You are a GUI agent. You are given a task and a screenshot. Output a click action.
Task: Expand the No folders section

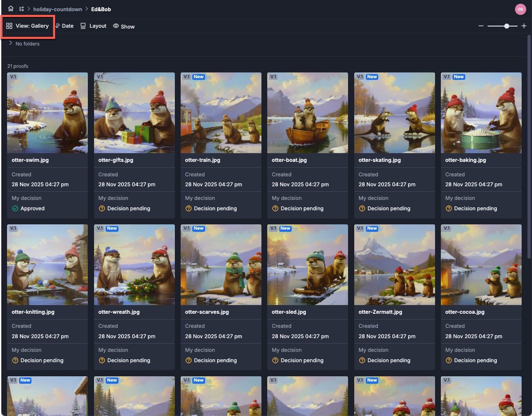[x=10, y=43]
